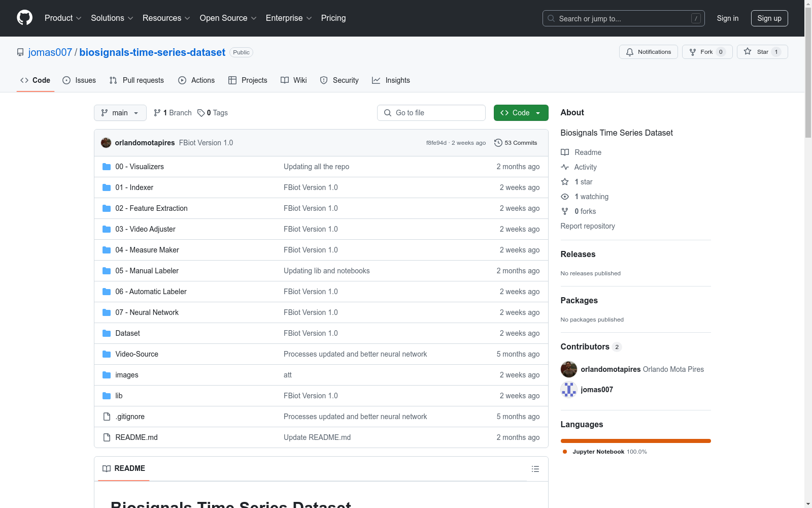This screenshot has height=508, width=812.
Task: Open the 1 Branch link
Action: coord(173,113)
